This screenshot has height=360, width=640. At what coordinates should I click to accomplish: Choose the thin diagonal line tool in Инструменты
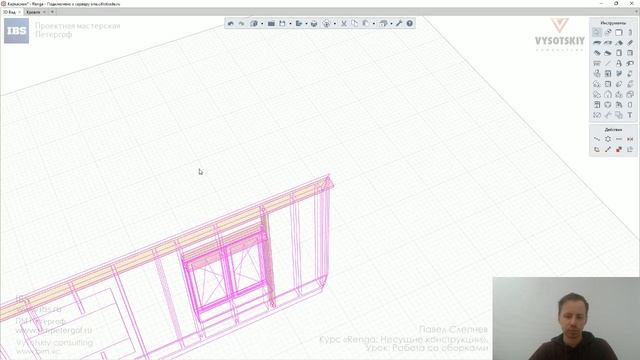[x=608, y=63]
